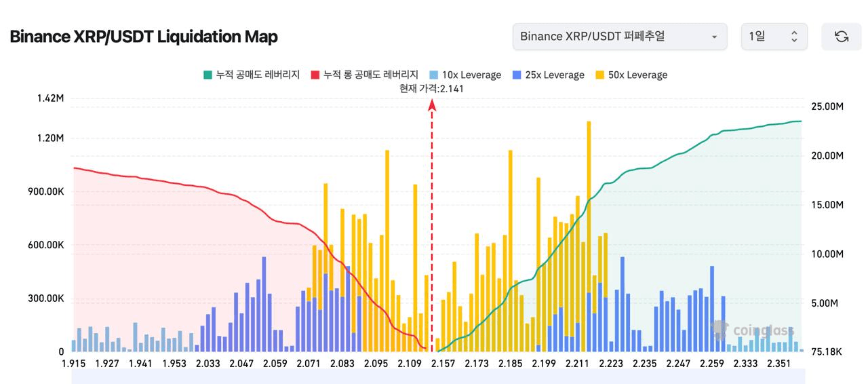Click the 2.247 x-axis price label

pos(679,364)
